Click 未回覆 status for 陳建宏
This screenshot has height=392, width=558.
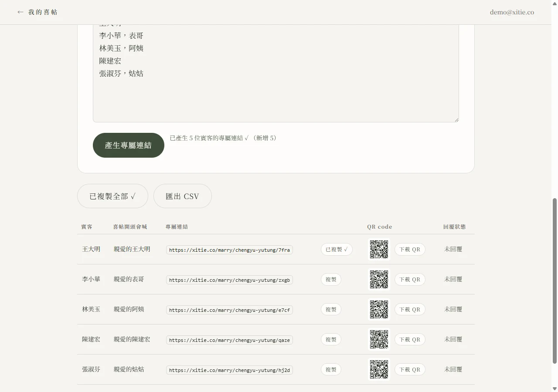[453, 339]
